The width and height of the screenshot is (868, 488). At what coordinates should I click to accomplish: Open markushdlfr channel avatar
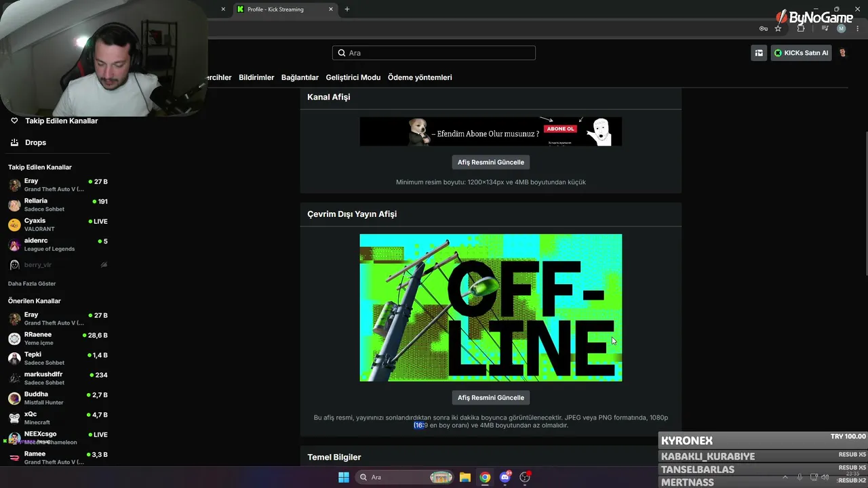pyautogui.click(x=14, y=378)
